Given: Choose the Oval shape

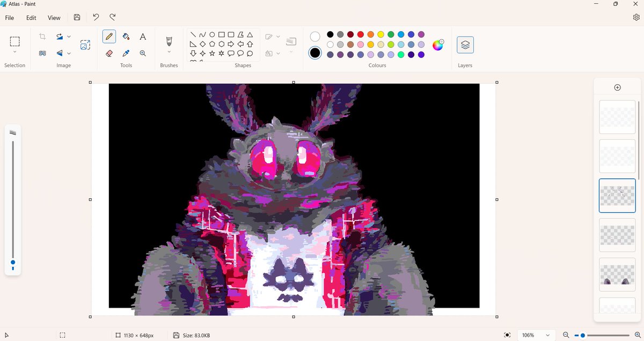Looking at the screenshot, I should coord(212,35).
